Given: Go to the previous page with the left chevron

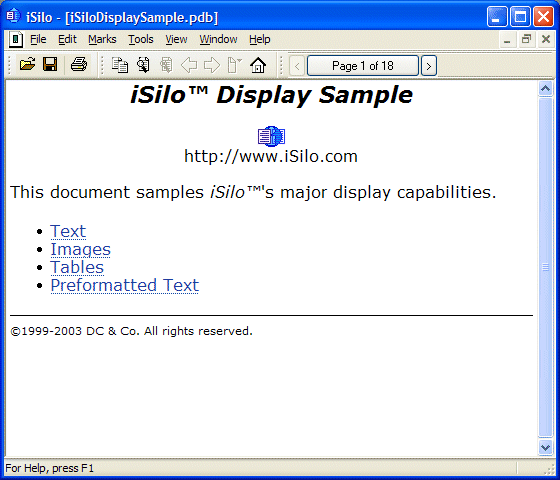Looking at the screenshot, I should coord(297,66).
